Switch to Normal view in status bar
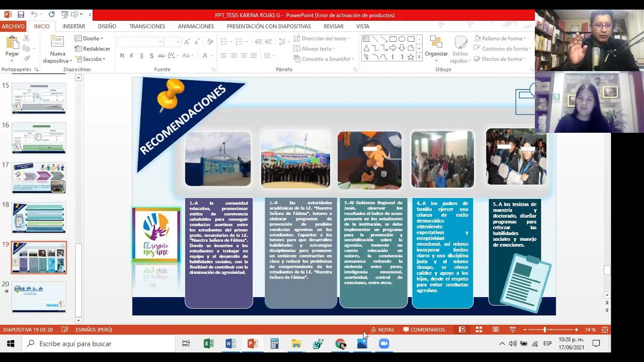The height and width of the screenshot is (362, 644). (462, 330)
